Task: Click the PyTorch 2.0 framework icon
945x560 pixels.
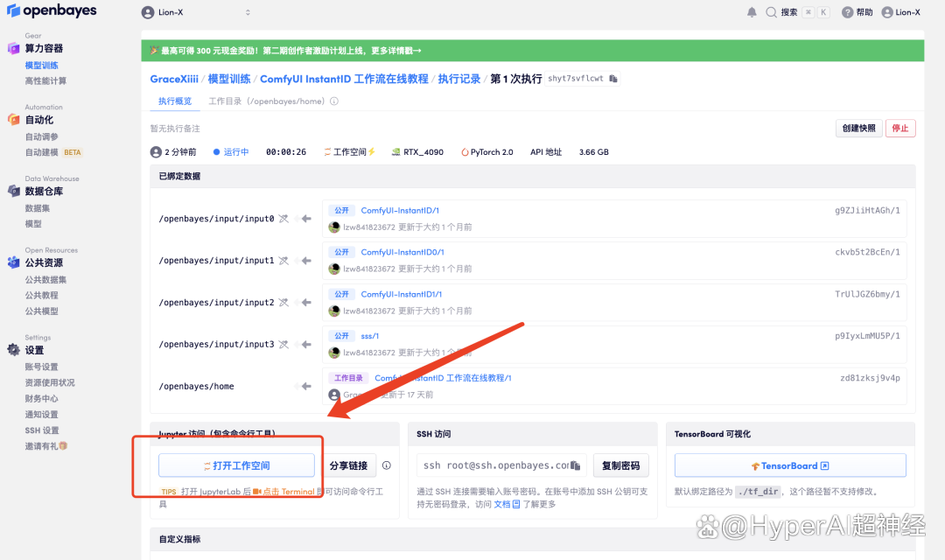Action: [465, 152]
